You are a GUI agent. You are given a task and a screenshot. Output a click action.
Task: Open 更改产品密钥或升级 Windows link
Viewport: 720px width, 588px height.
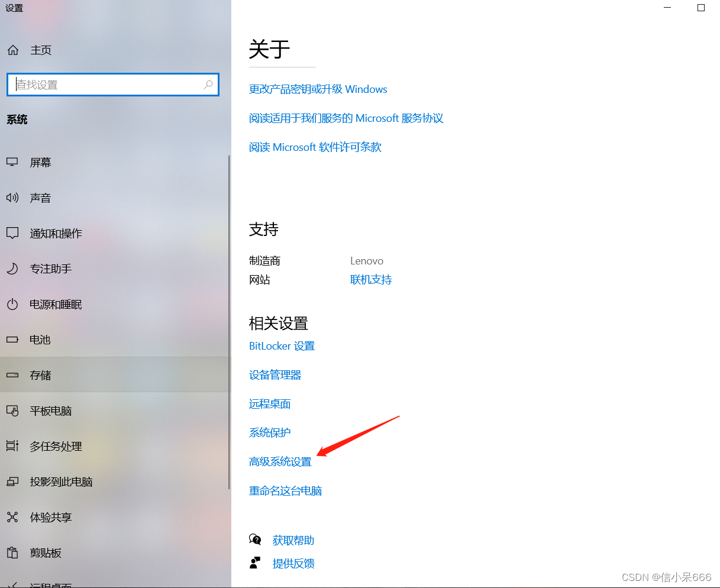318,89
